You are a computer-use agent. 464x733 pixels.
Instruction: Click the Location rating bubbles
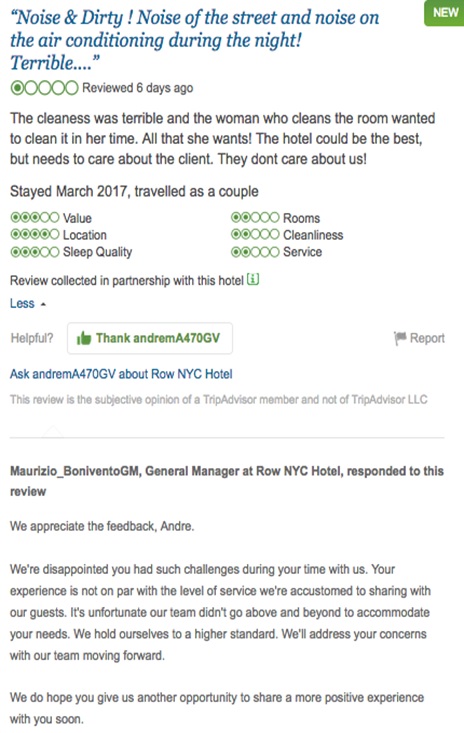click(x=35, y=235)
